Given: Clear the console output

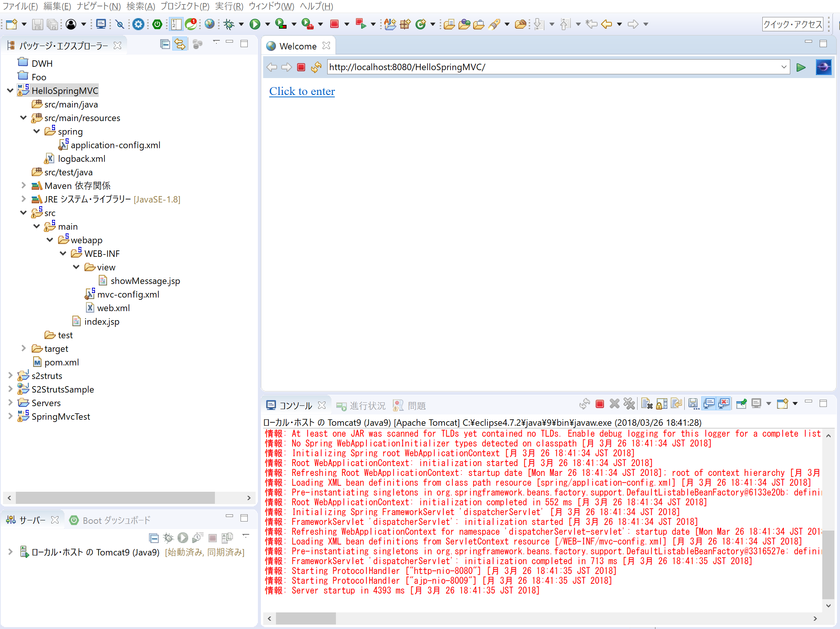Looking at the screenshot, I should (x=647, y=404).
